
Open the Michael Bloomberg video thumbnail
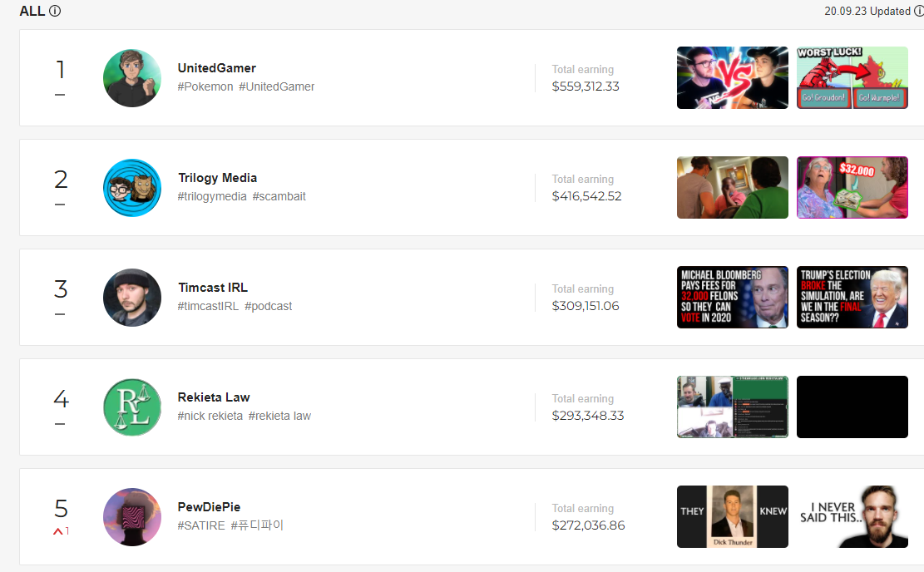(733, 297)
